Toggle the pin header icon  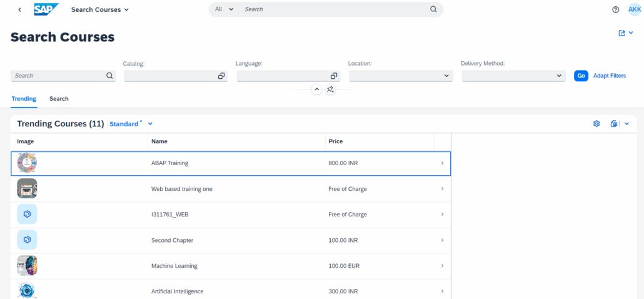(x=331, y=89)
